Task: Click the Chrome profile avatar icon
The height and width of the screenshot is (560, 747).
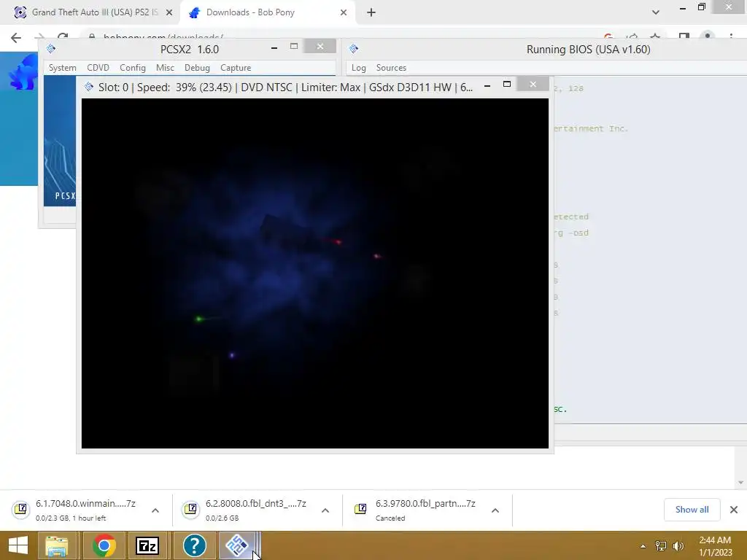Action: click(708, 36)
